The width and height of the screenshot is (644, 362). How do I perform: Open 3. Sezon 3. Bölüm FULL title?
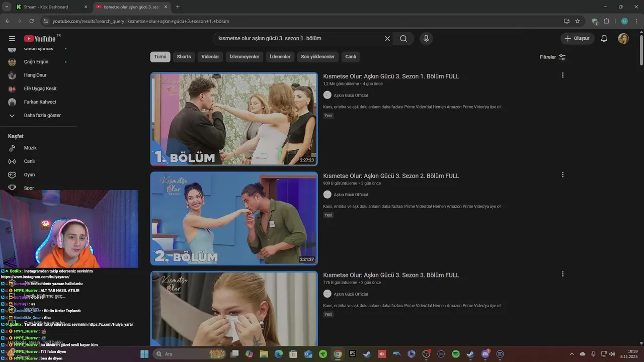(391, 275)
